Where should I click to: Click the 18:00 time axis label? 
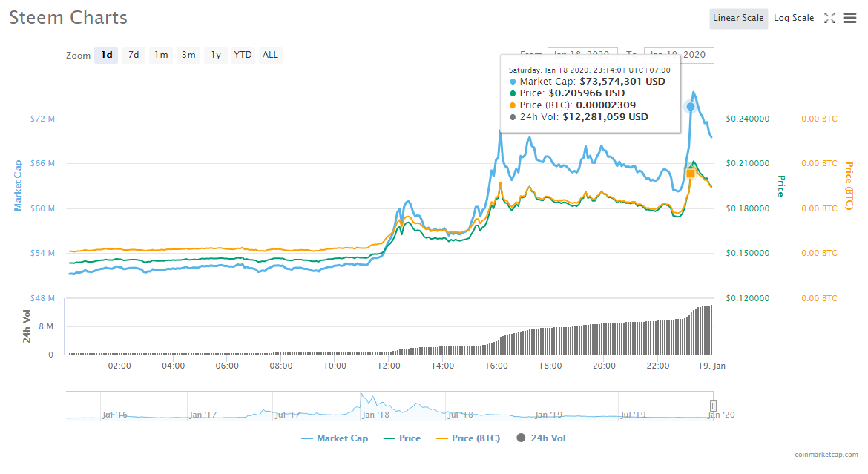click(550, 366)
